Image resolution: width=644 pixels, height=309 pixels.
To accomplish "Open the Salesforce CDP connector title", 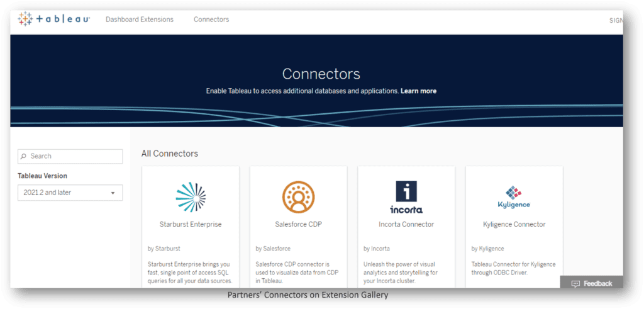I will (x=299, y=224).
